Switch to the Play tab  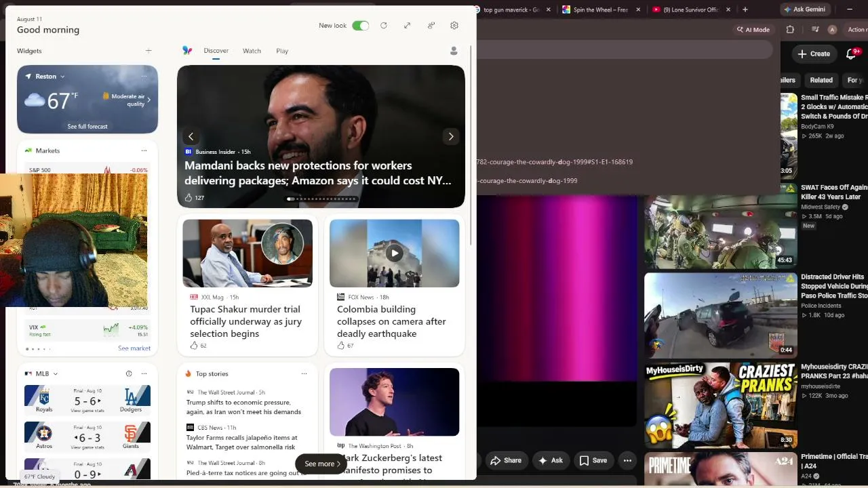tap(282, 51)
